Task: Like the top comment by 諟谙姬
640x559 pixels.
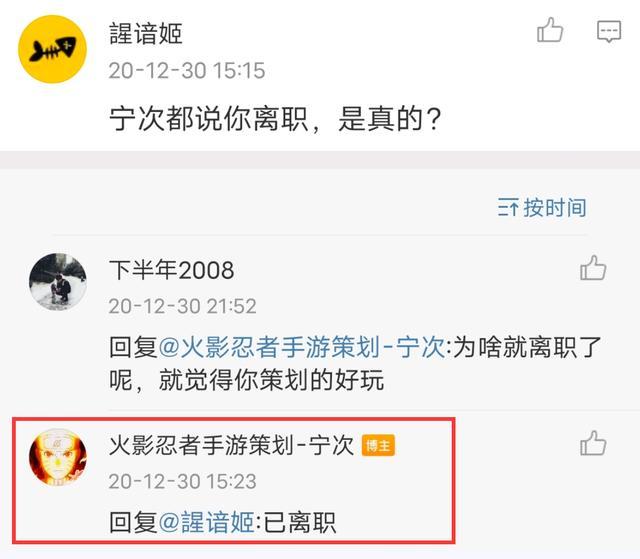Action: click(550, 30)
